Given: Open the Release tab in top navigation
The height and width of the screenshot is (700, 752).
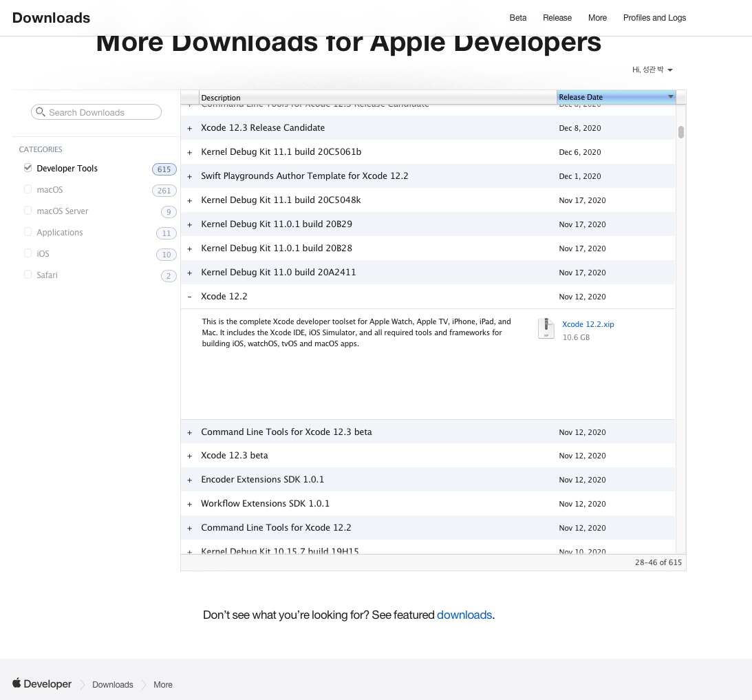Looking at the screenshot, I should (557, 18).
